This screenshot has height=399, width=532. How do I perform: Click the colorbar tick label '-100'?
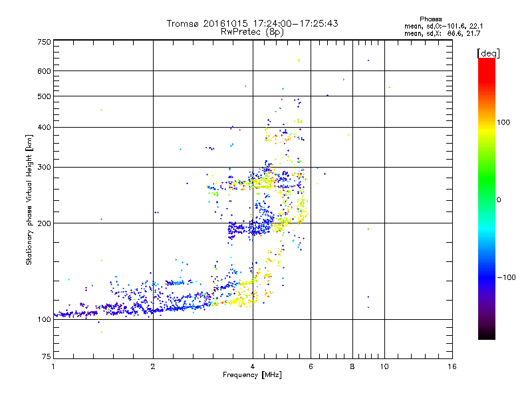click(507, 277)
